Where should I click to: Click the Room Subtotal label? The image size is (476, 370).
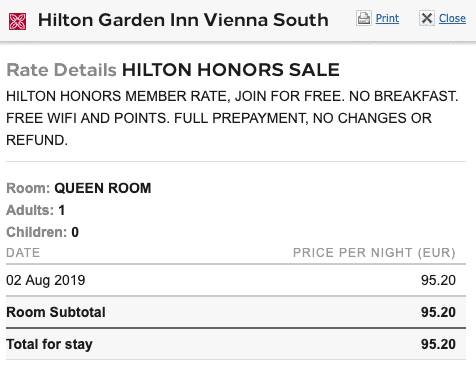point(56,312)
